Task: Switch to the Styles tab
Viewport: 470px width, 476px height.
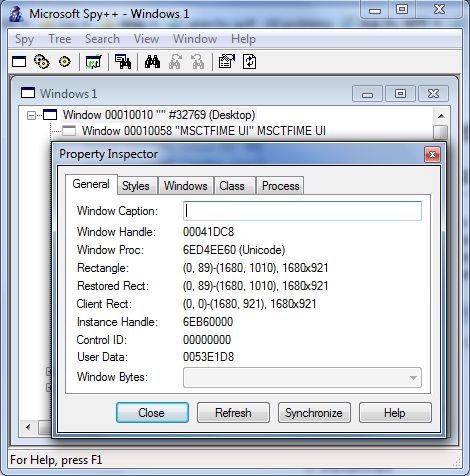Action: tap(136, 186)
